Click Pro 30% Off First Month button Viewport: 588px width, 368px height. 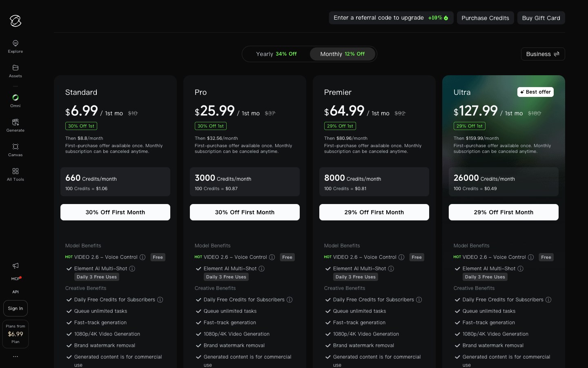[245, 212]
